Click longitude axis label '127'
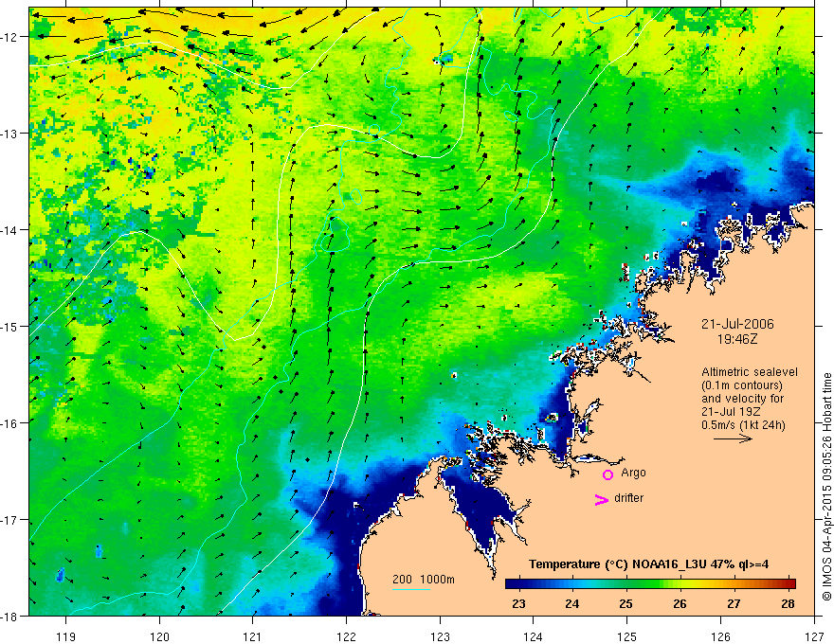Screen dimensions: 834x644 tap(814, 635)
